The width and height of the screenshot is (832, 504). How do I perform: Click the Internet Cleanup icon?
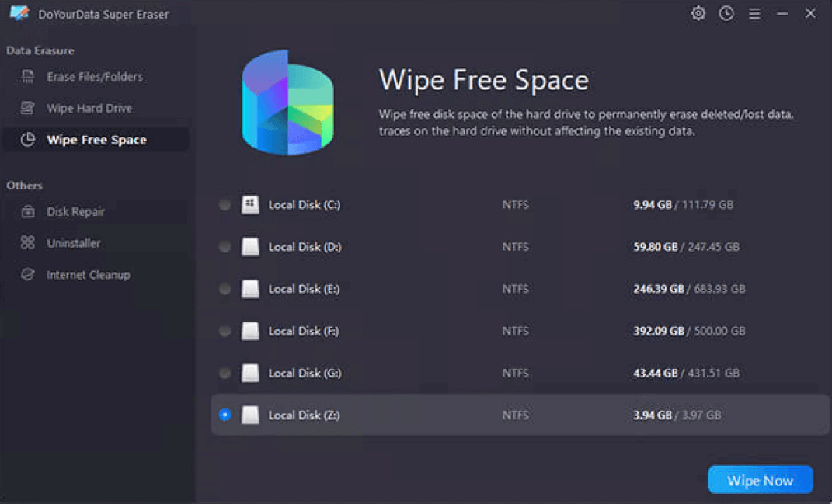click(x=29, y=274)
